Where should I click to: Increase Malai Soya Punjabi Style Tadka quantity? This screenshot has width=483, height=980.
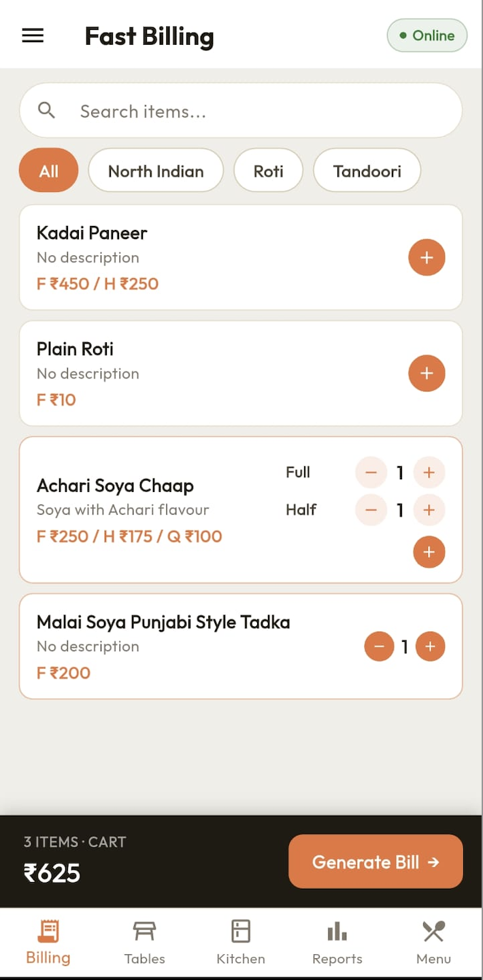click(430, 647)
